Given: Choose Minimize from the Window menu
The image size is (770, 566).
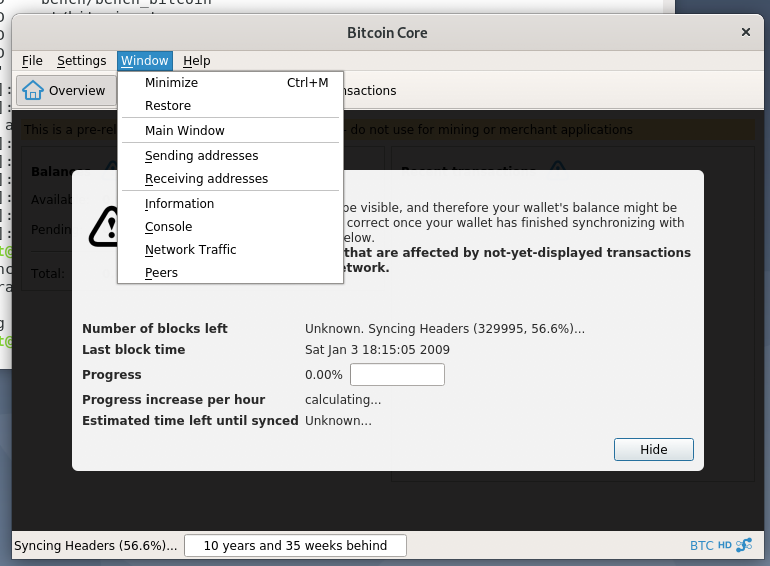Looking at the screenshot, I should [230, 82].
